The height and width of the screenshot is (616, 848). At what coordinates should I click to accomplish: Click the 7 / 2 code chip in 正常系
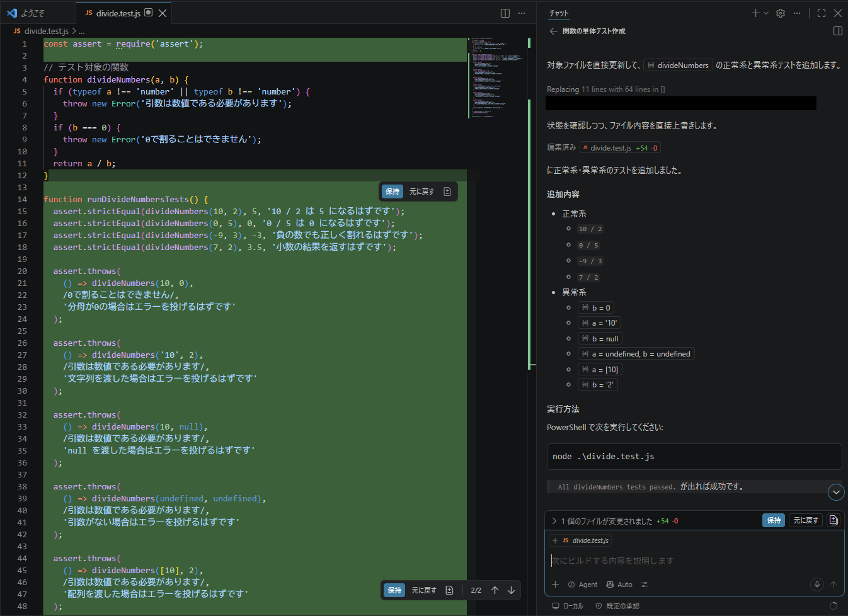[588, 278]
